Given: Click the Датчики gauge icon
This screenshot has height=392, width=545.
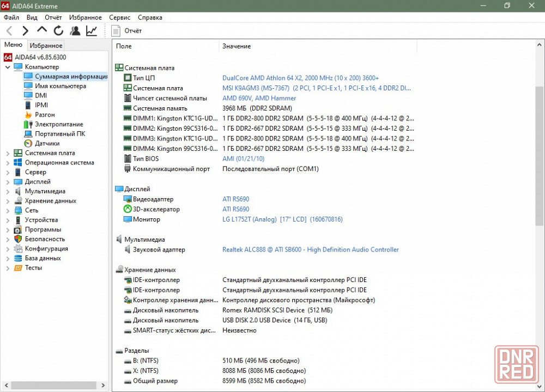Looking at the screenshot, I should click(x=28, y=143).
